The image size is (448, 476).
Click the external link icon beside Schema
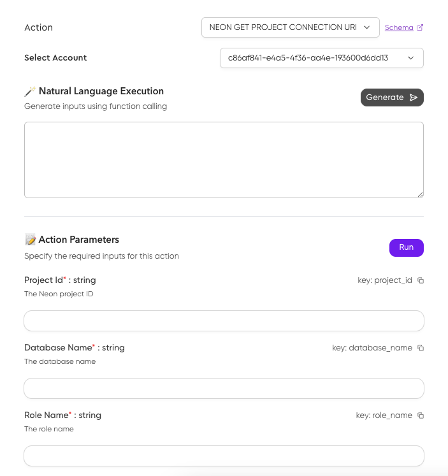(x=419, y=27)
